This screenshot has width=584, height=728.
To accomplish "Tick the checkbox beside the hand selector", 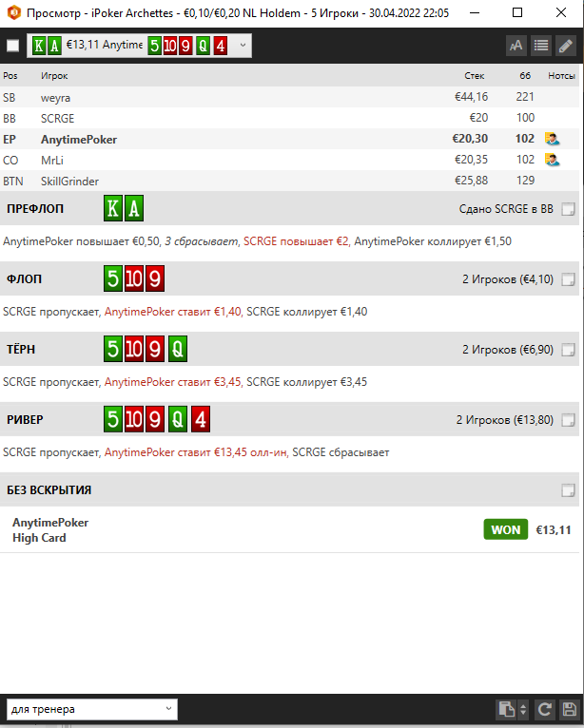I will [x=12, y=46].
